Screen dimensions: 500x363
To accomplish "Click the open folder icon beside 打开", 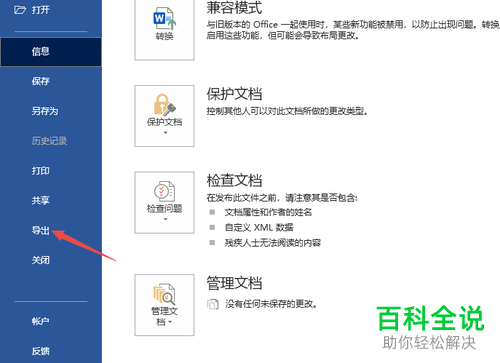I will click(x=20, y=10).
